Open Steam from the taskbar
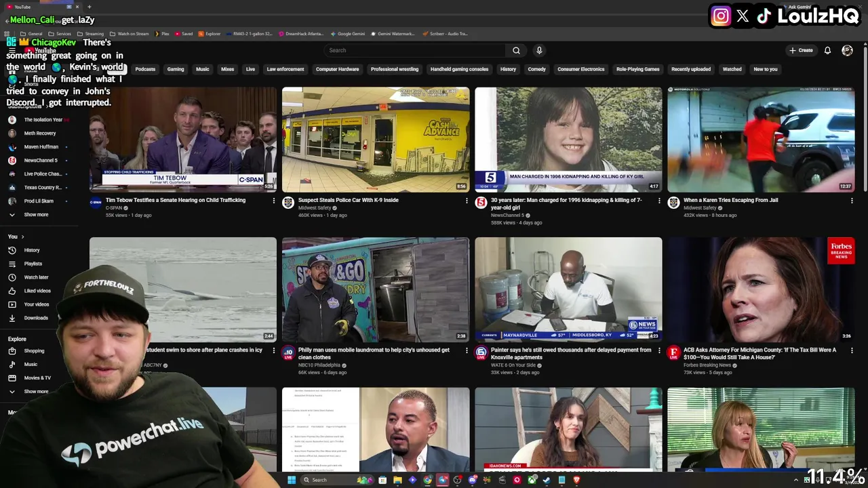868x488 pixels. pos(547,480)
